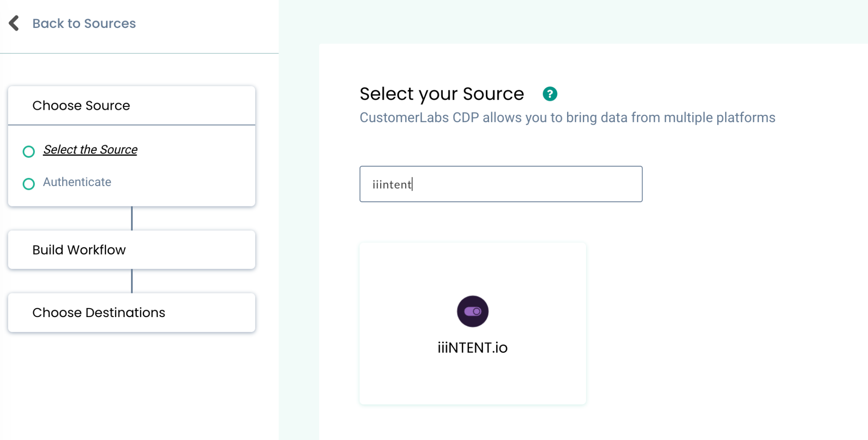Open the Select the Source step
Viewport: 868px width, 440px height.
pyautogui.click(x=90, y=150)
